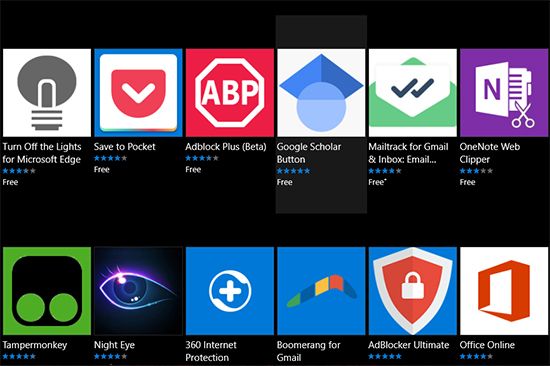Click the 'Free' price under Save to Pocket
Screen dimensions: 550x366
[102, 169]
